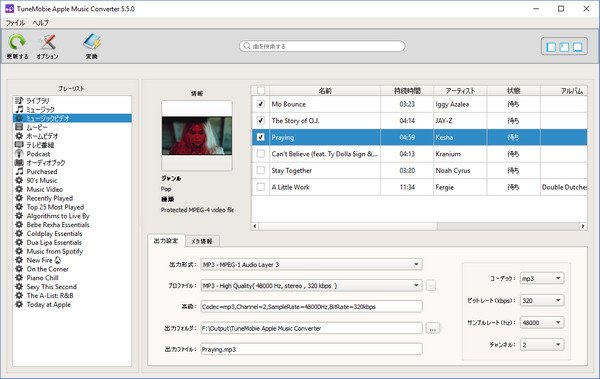Switch to the second layout view icon

pos(564,47)
